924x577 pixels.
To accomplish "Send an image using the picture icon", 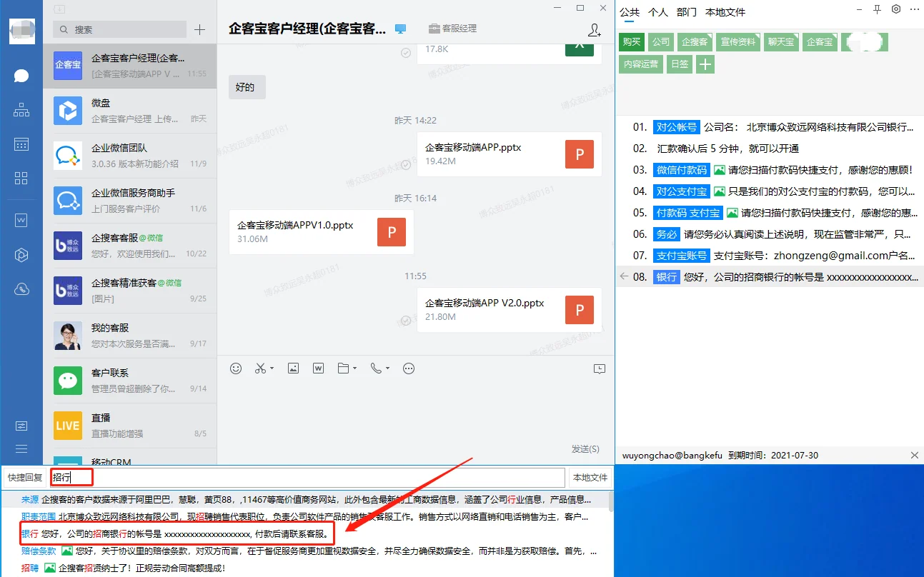I will tap(293, 368).
